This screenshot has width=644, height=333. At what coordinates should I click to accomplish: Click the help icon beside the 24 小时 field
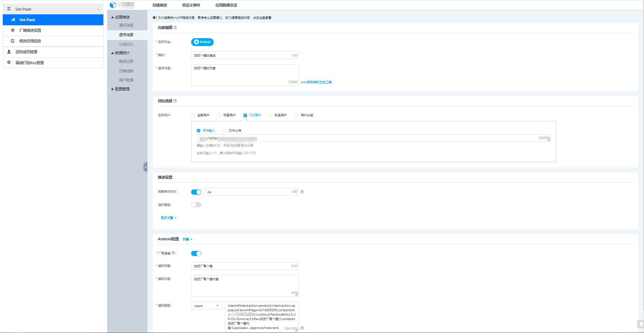[302, 192]
